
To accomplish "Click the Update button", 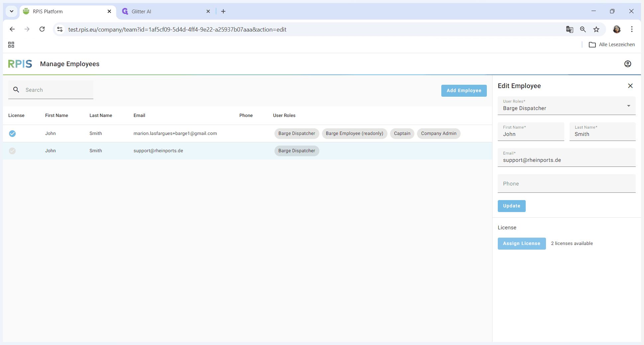I will (x=512, y=206).
